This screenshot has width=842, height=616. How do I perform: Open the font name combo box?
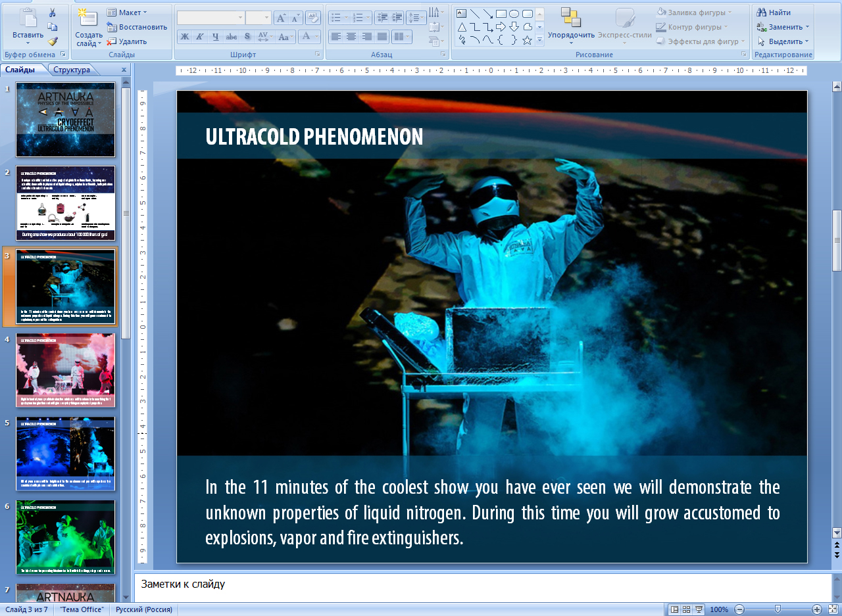coord(210,18)
